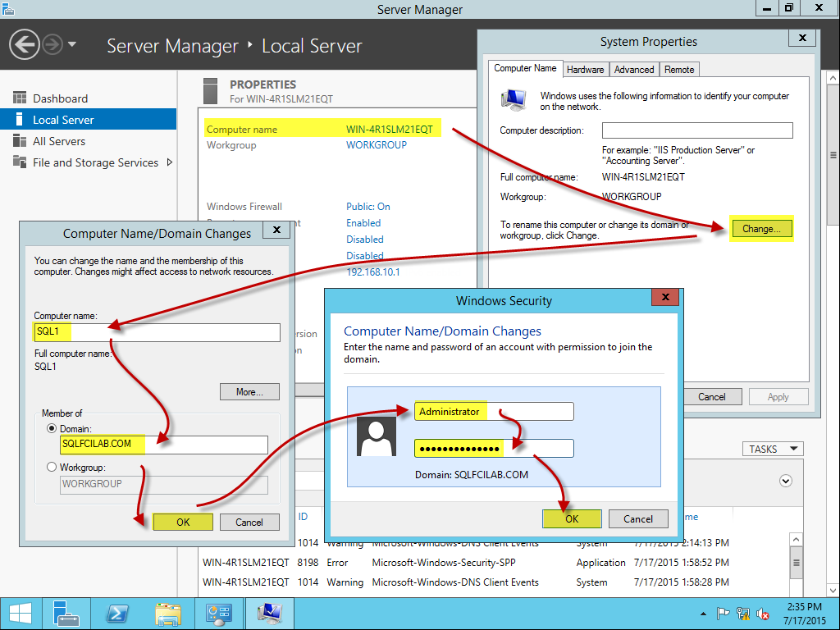This screenshot has width=840, height=630.
Task: Click the volume icon in the system tray
Action: click(763, 614)
